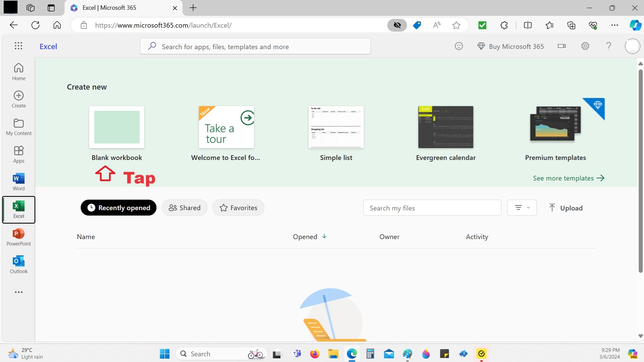
Task: Change sort order on the Opened column
Action: click(309, 237)
